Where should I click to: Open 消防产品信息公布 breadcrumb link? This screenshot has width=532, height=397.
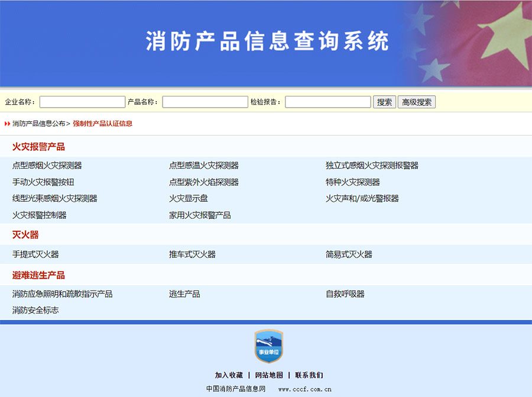[x=39, y=124]
